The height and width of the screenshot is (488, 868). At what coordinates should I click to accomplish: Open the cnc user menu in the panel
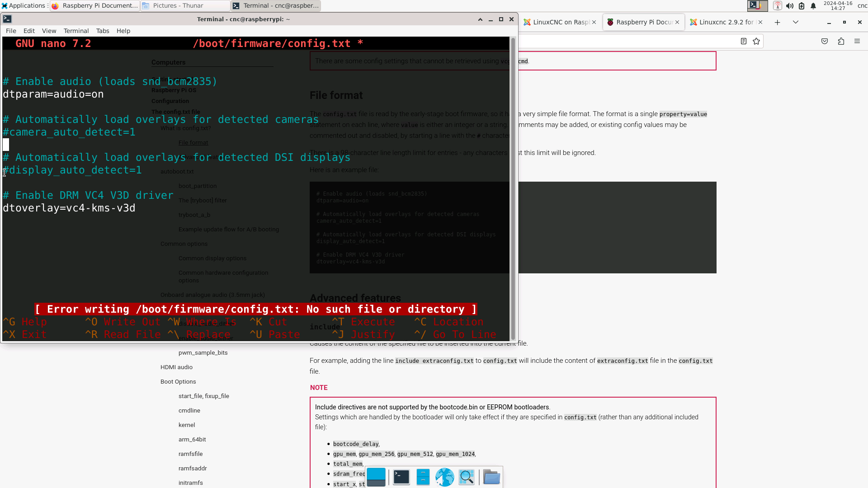[x=862, y=6]
